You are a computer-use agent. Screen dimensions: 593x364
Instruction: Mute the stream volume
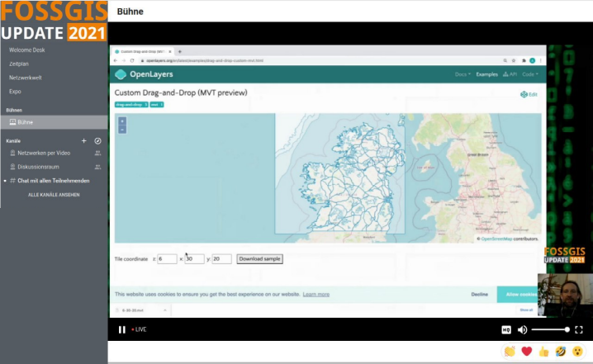click(522, 330)
